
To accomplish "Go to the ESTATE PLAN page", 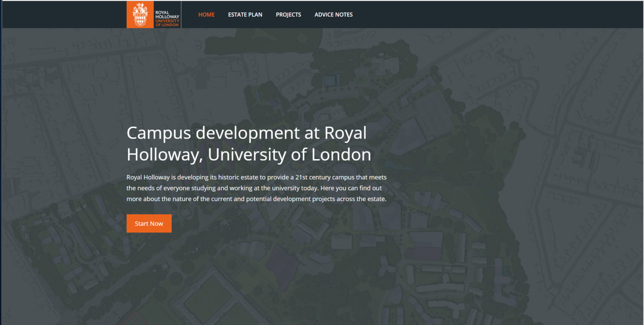I will 245,14.
